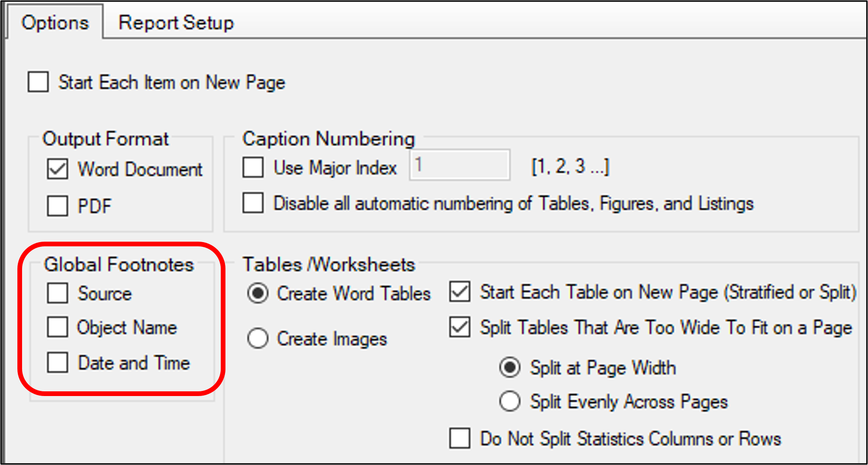Turn on Date and Time footnote
Image resolution: width=868 pixels, height=465 pixels.
(x=58, y=363)
